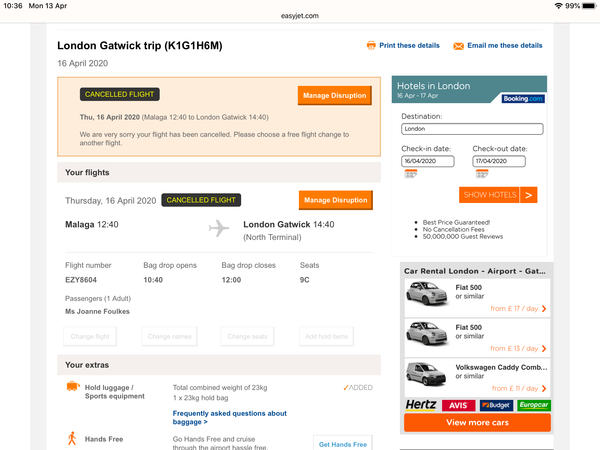Click the airplane icon between Malaga and Gatwick

coord(219,228)
